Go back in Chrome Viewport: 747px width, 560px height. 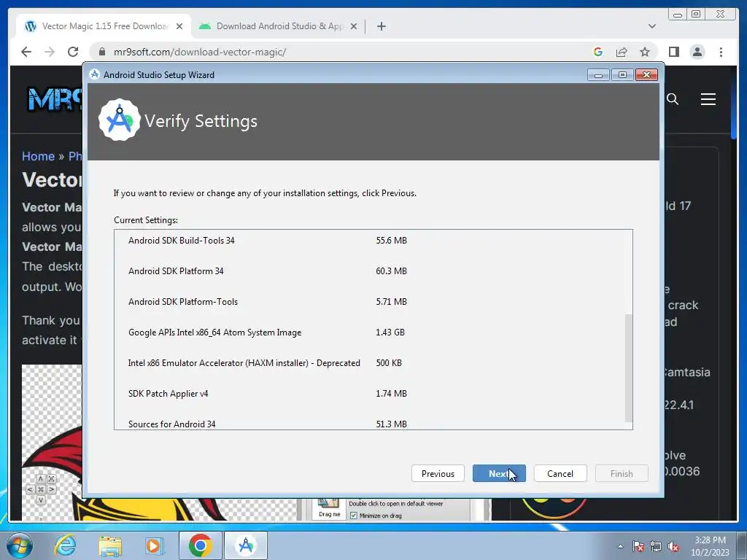pos(26,52)
